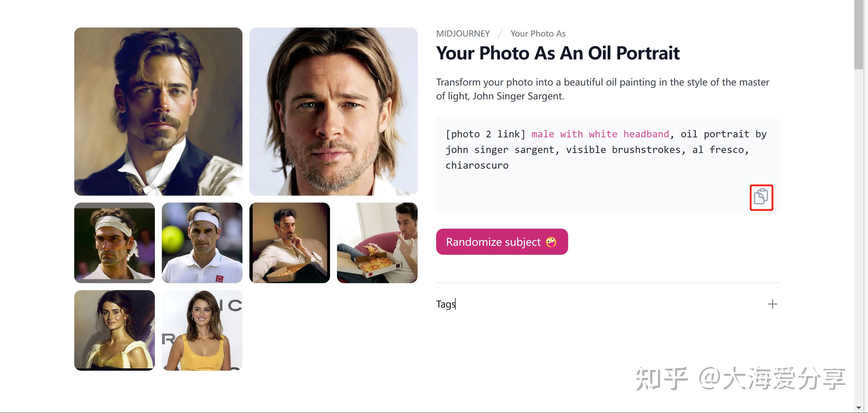Click the description paragraph about John Singer Sargent
868x413 pixels.
point(602,89)
